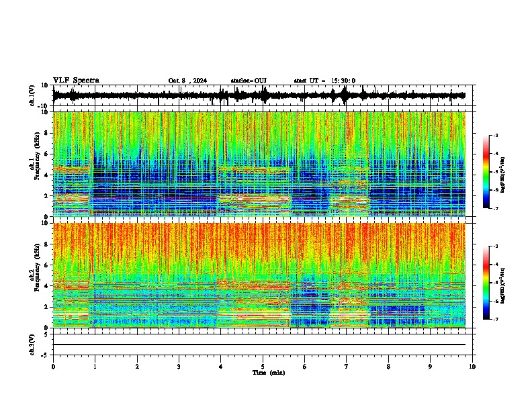
Task: Select the "Oct. 8, 2024" date label
Action: coord(187,81)
